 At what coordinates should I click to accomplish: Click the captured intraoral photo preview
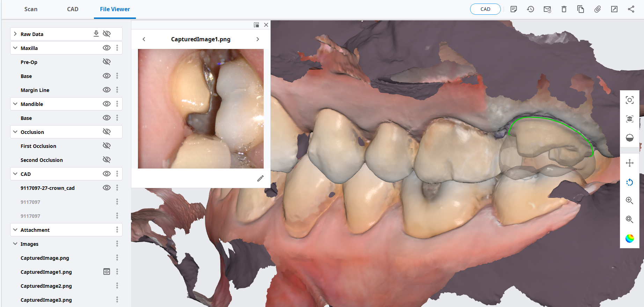coord(201,109)
